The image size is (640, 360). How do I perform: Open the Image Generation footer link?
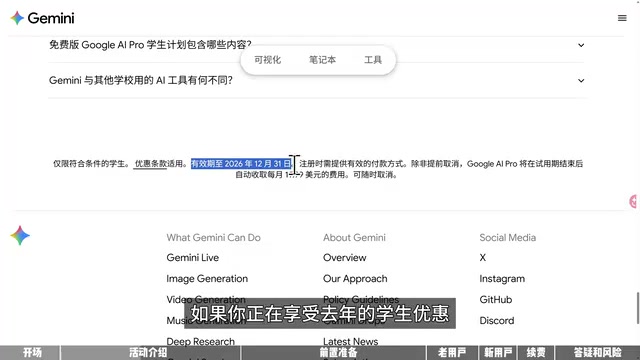(207, 279)
